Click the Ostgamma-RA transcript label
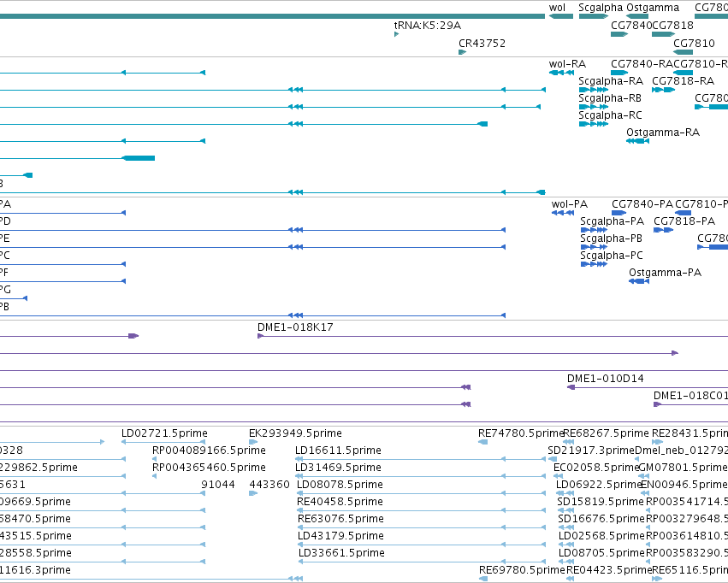This screenshot has height=583, width=728. (663, 132)
